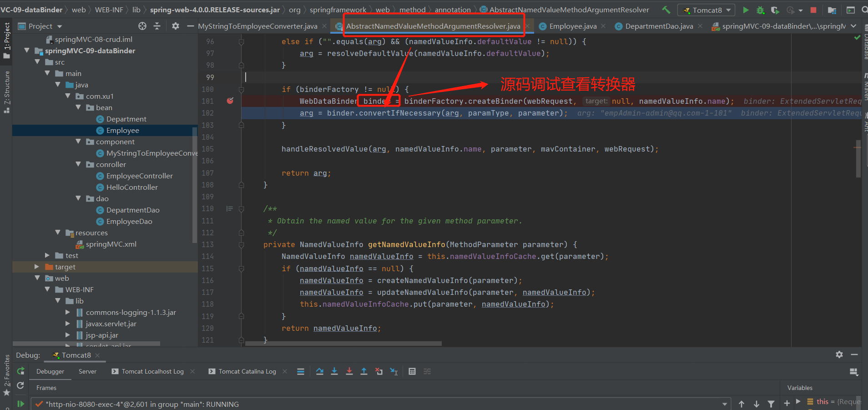Collapse the bean package node

[78, 107]
